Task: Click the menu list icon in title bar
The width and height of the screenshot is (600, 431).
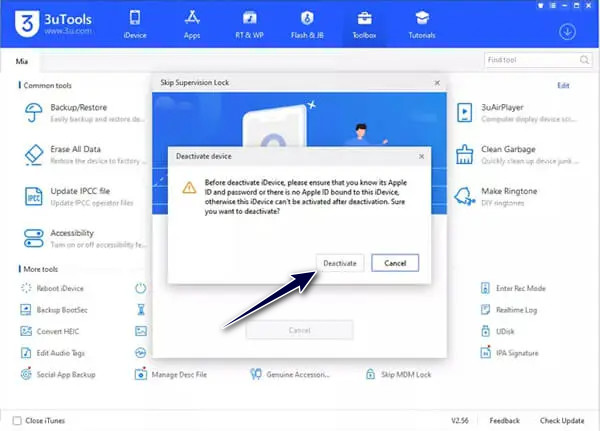Action: [553, 6]
